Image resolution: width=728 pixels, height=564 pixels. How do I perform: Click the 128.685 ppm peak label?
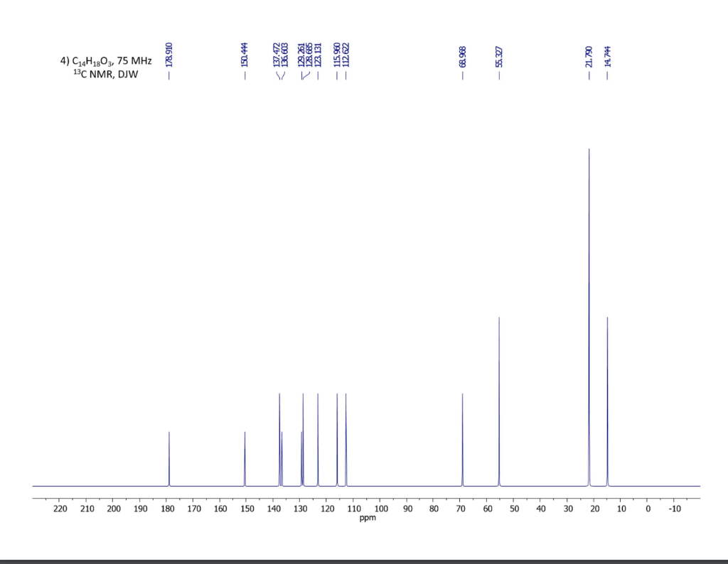click(x=309, y=55)
